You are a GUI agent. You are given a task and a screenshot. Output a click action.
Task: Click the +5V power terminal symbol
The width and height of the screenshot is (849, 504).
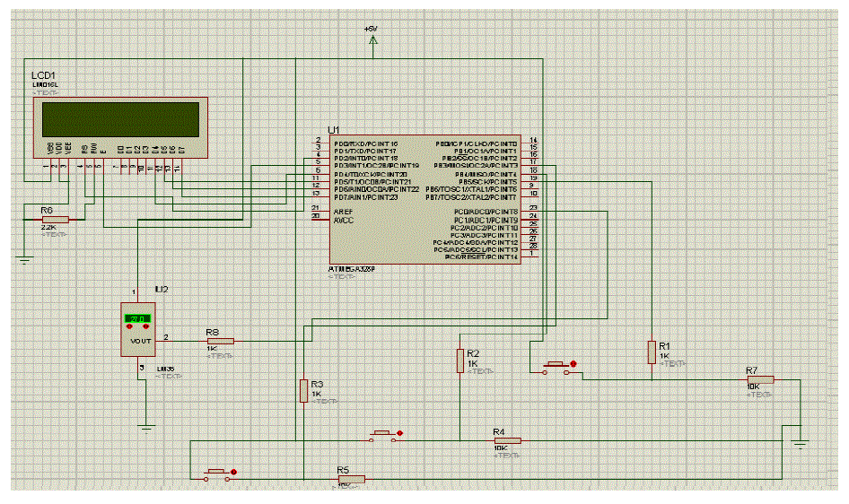pyautogui.click(x=371, y=39)
